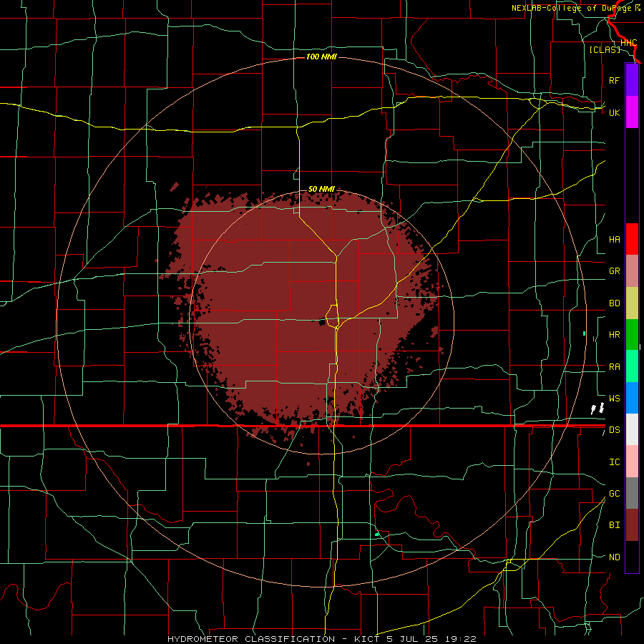Click the 'DS' legend label
Screen dimensions: 644x644
pos(614,430)
